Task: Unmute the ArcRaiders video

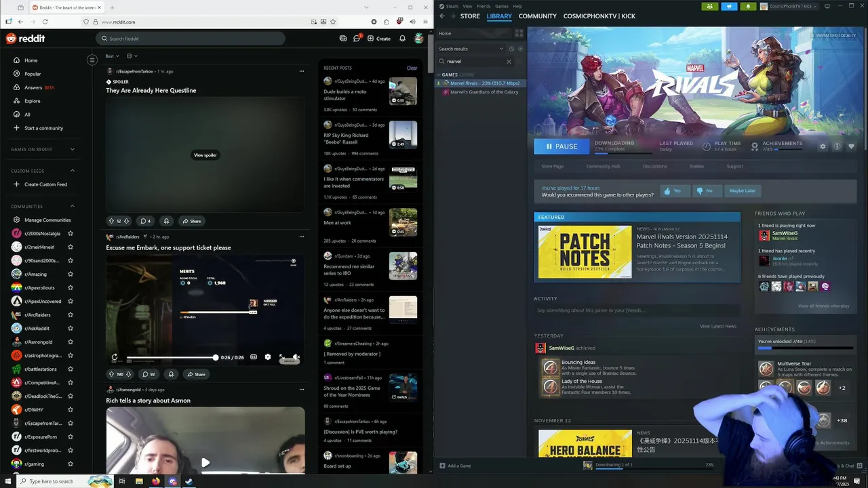Action: click(296, 357)
